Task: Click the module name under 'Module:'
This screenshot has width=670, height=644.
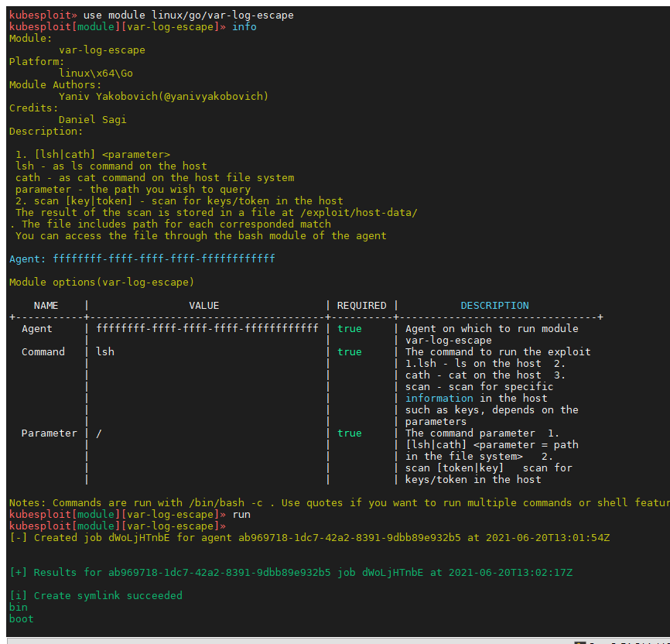Action: pyautogui.click(x=102, y=50)
